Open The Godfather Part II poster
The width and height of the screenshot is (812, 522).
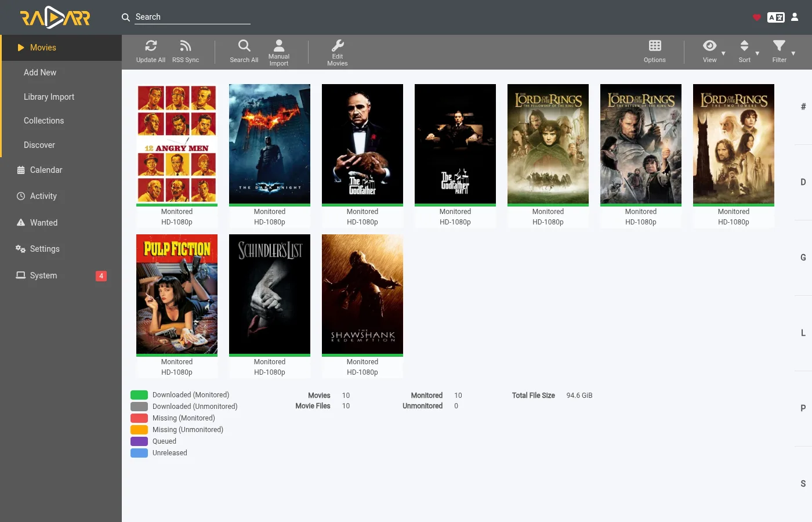pyautogui.click(x=455, y=144)
